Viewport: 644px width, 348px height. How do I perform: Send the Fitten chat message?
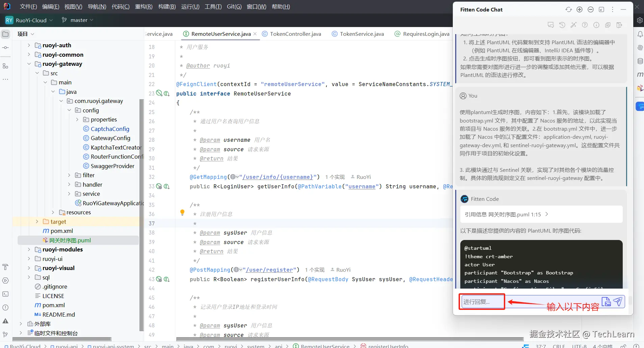[618, 301]
